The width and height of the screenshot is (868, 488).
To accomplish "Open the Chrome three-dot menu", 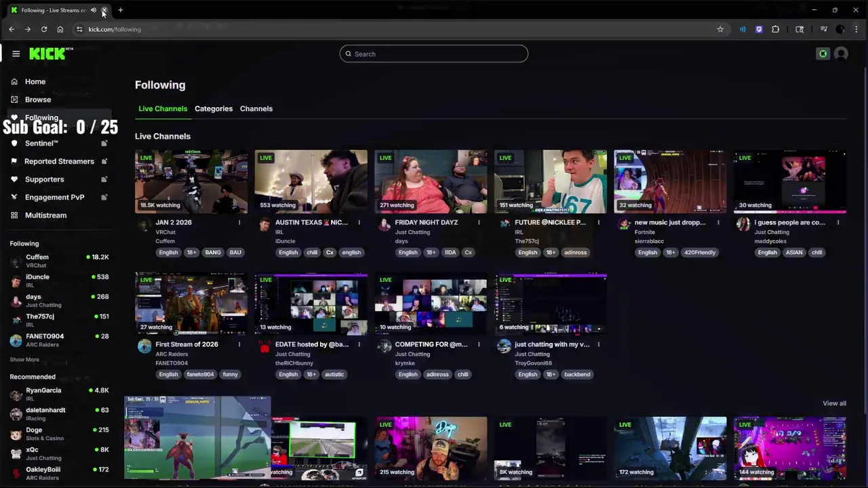I will pos(856,29).
